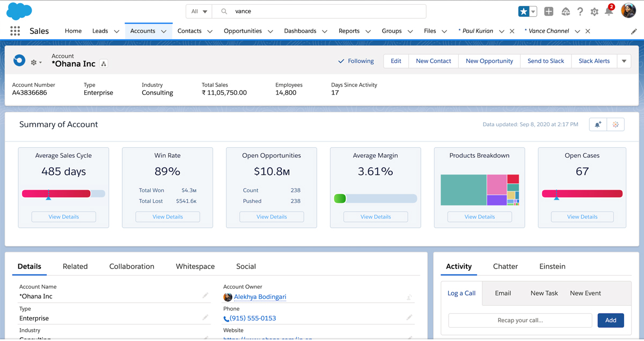Open the App Launcher grid icon
644x341 pixels.
click(15, 31)
